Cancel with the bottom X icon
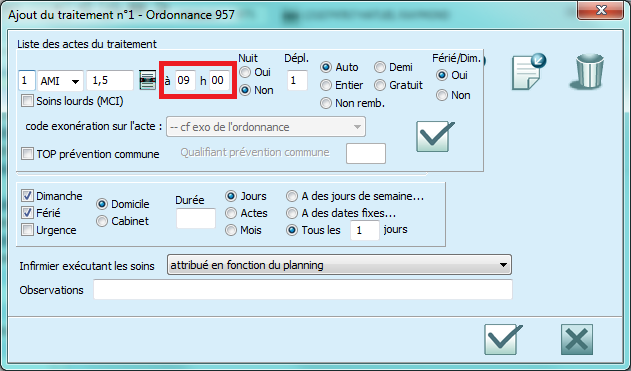 [x=577, y=340]
